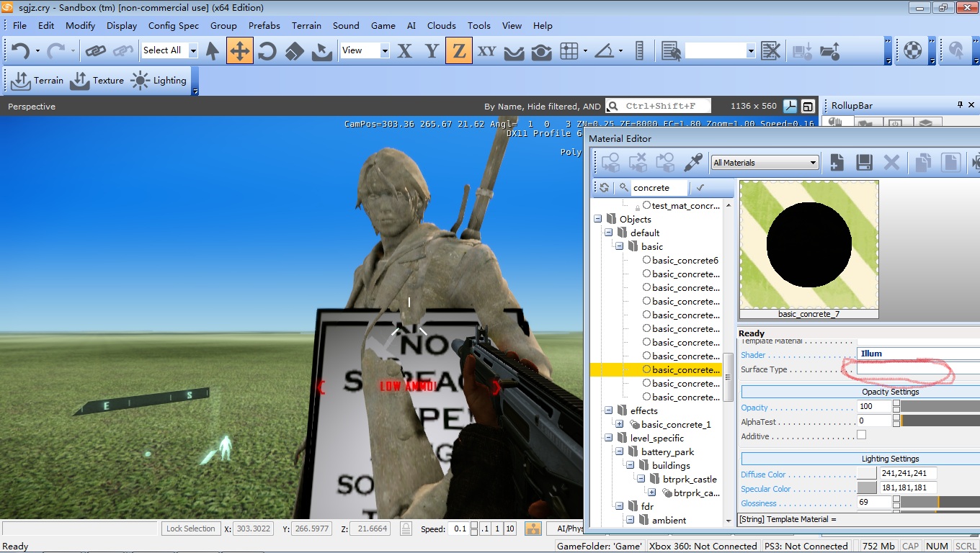Tick the Additive checkbox

[861, 436]
